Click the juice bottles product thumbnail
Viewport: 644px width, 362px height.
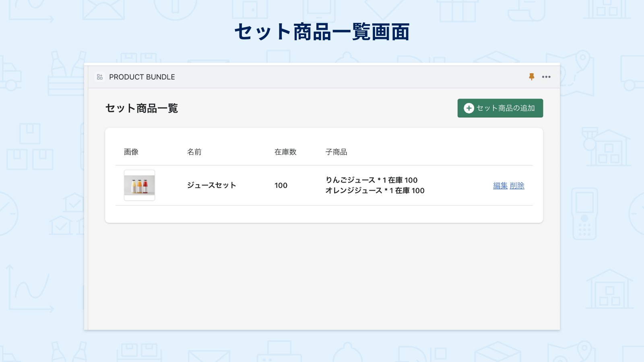[x=139, y=185]
